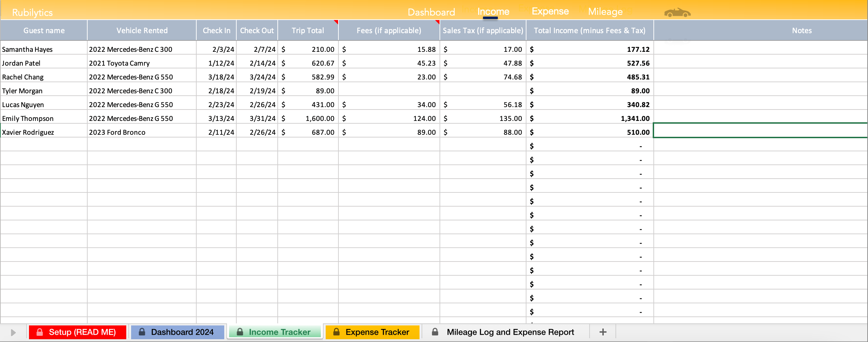The image size is (868, 342).
Task: Open the Guest name column header
Action: click(x=44, y=30)
